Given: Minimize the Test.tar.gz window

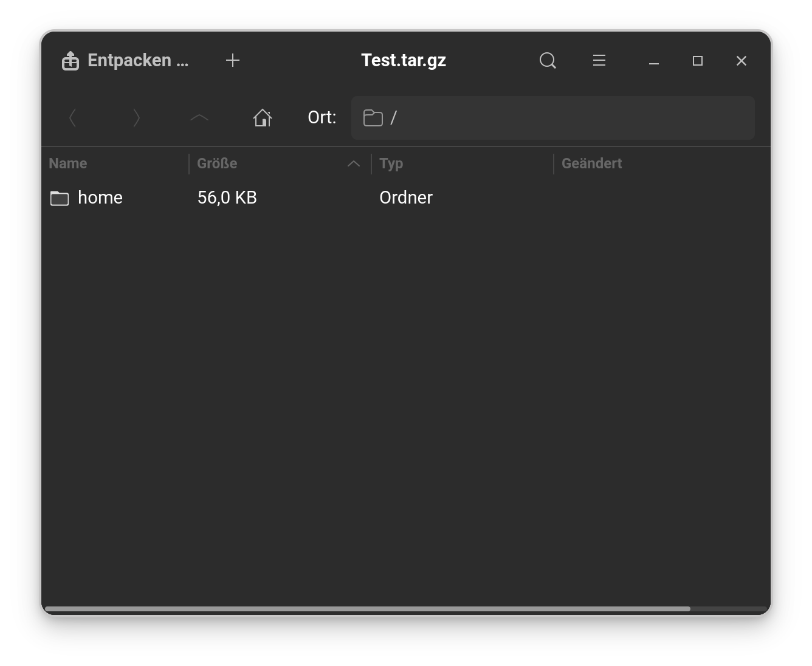Looking at the screenshot, I should (654, 61).
